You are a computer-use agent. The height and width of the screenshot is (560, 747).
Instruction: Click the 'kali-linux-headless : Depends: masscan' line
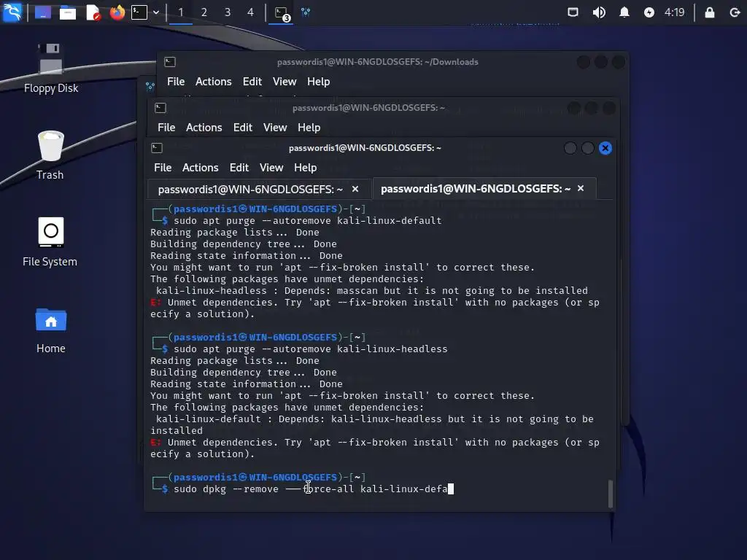372,290
